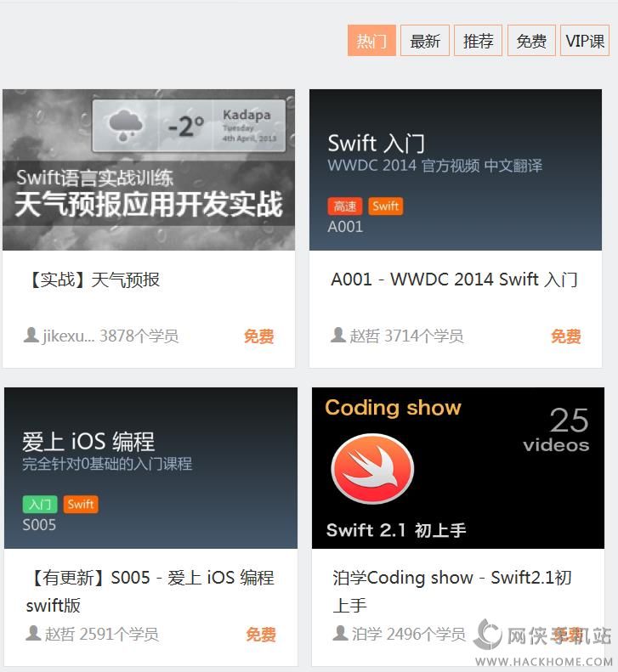Click the weather cloud rain icon

coord(125,125)
